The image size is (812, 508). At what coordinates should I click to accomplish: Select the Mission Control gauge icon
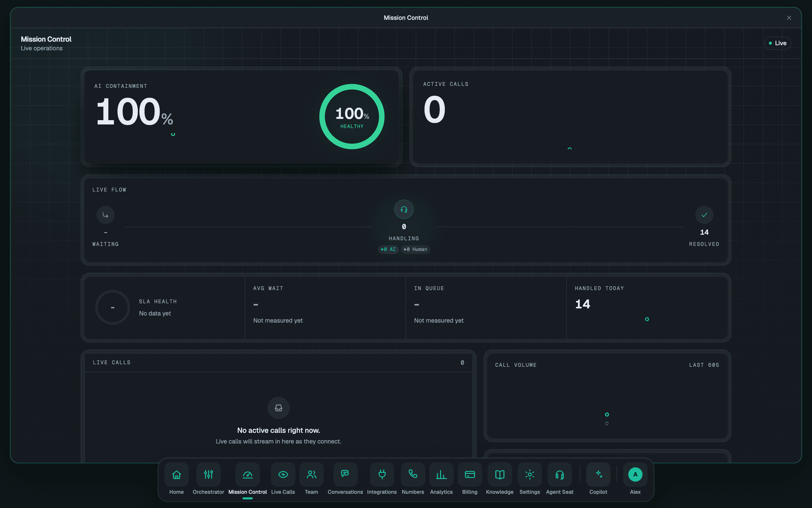click(x=248, y=474)
